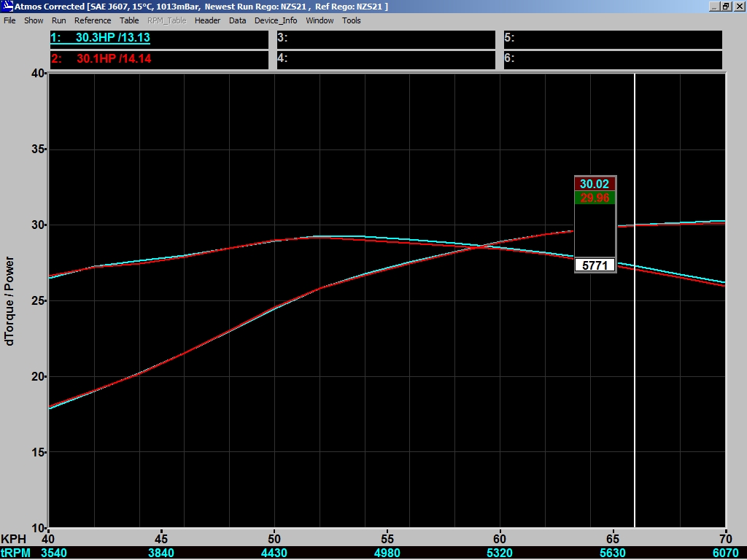The width and height of the screenshot is (747, 560).
Task: Click the 40 value on the Y axis
Action: 38,74
